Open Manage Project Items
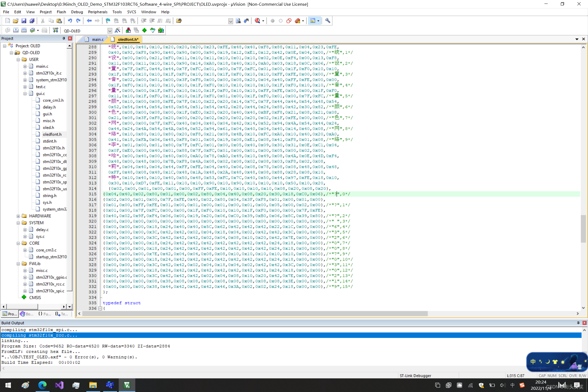The width and height of the screenshot is (588, 392). [x=128, y=30]
